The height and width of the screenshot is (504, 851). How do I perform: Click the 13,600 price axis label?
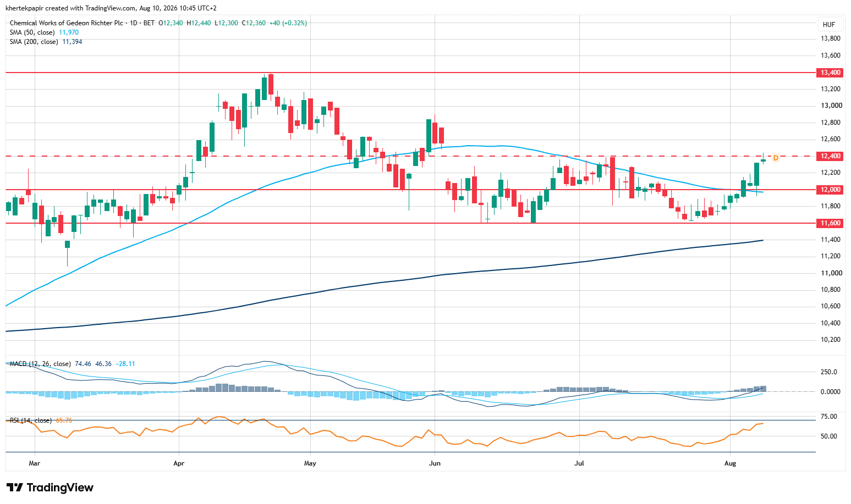pyautogui.click(x=831, y=56)
